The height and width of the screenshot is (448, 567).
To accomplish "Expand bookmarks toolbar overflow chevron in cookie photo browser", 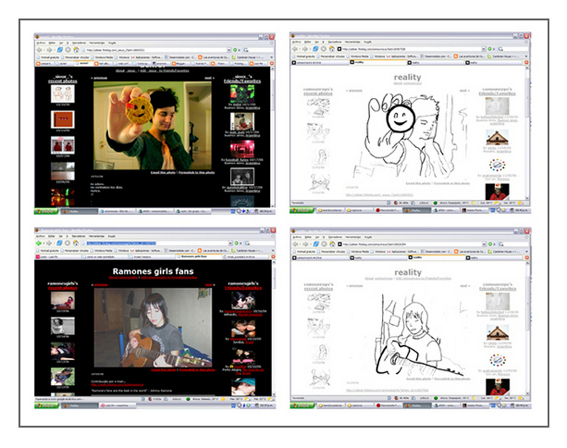I will 271,57.
